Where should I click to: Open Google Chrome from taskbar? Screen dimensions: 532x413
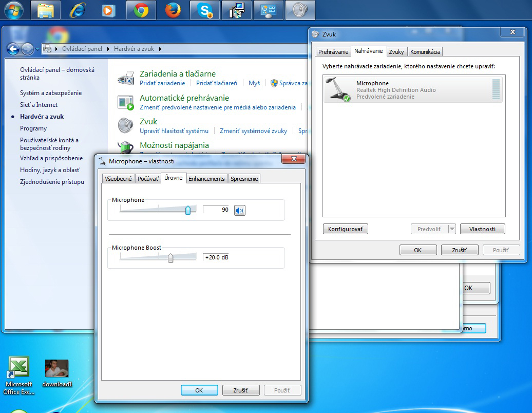(x=141, y=10)
